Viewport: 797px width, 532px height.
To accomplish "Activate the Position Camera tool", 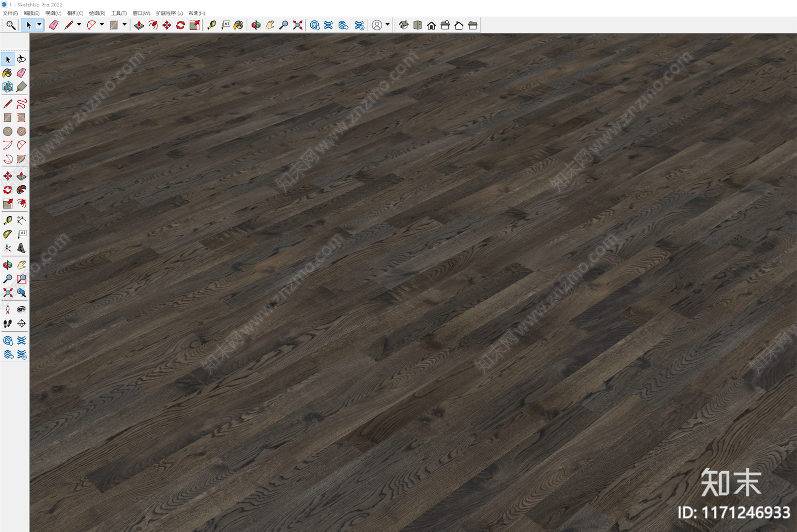I will [x=7, y=309].
